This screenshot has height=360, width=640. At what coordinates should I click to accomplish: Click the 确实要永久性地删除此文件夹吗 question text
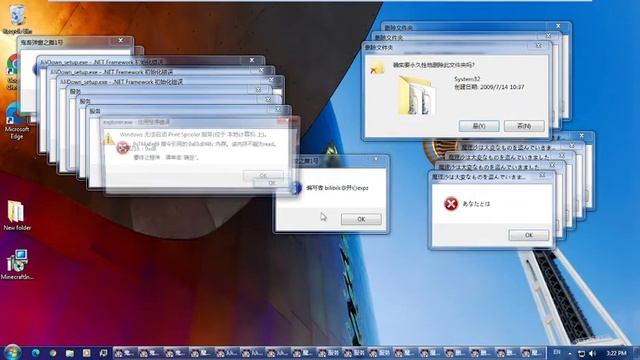point(433,65)
